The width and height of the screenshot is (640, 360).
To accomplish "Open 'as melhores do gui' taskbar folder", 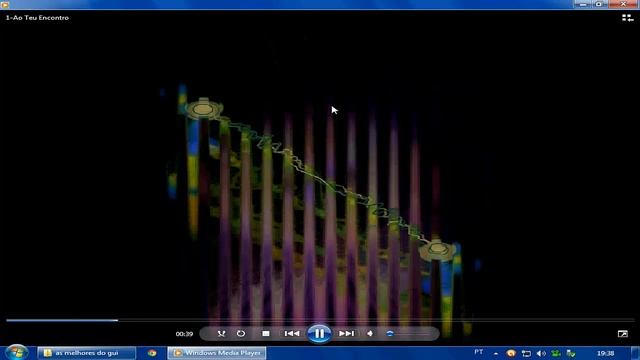I will (86, 353).
